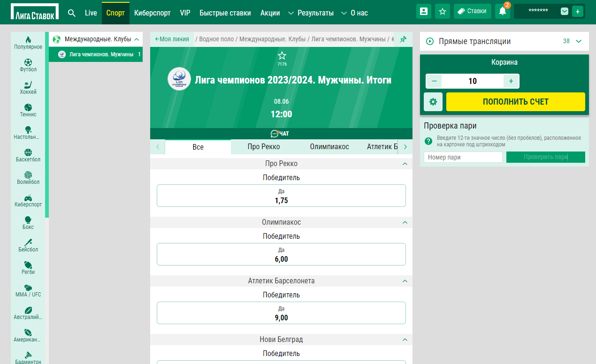
Task: Select Баскетбол sport icon
Action: coord(28,155)
